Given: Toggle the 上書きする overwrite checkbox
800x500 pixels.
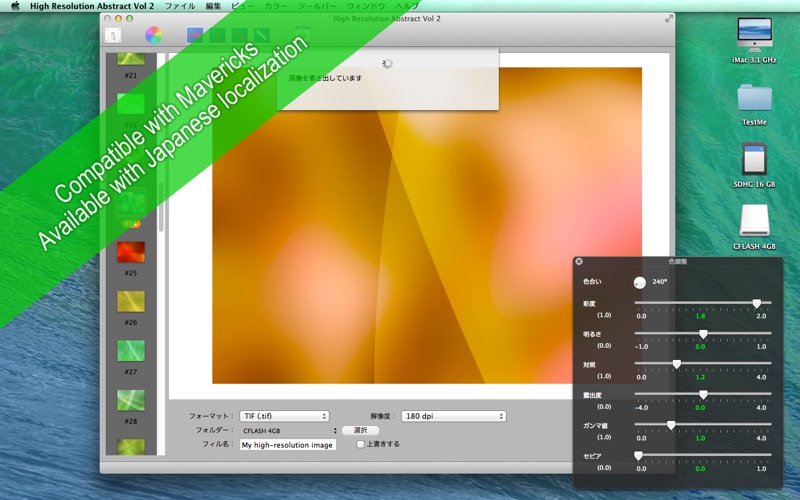Looking at the screenshot, I should coord(360,444).
